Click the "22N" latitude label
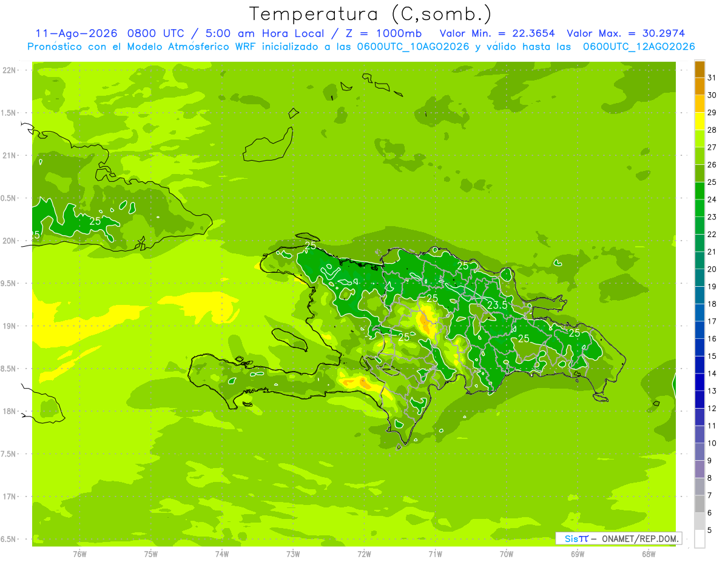The width and height of the screenshot is (728, 562). pyautogui.click(x=9, y=70)
